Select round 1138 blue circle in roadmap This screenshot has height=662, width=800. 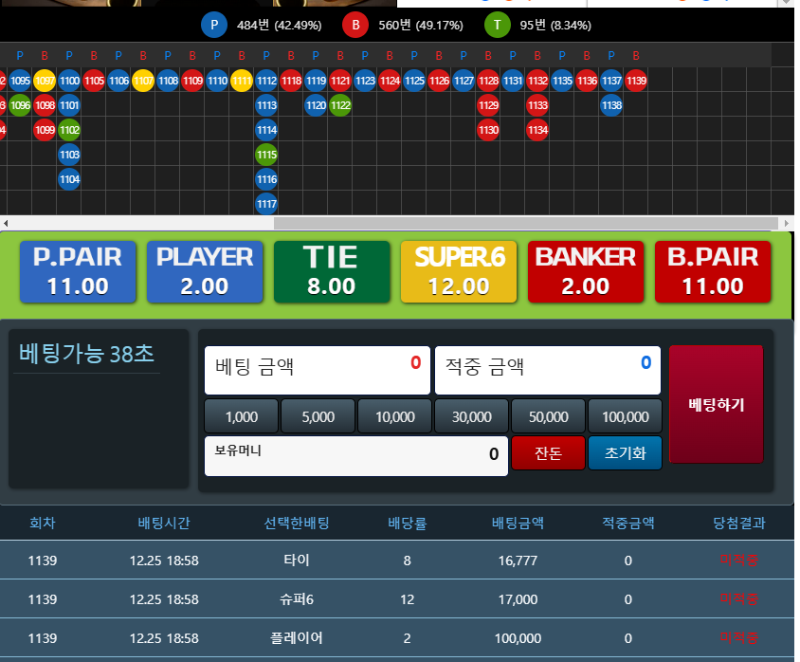point(611,106)
